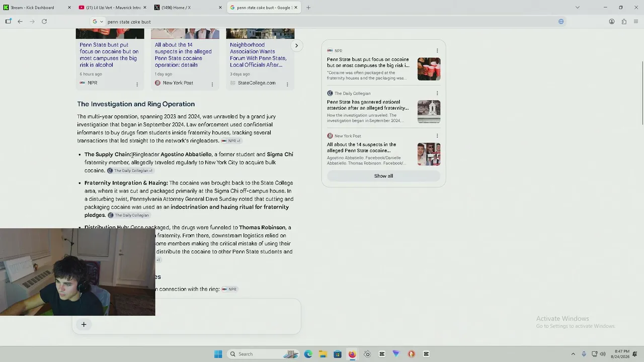Screen dimensions: 644x362
Task: Open more options for the StateCollege.com card
Action: 287,84
